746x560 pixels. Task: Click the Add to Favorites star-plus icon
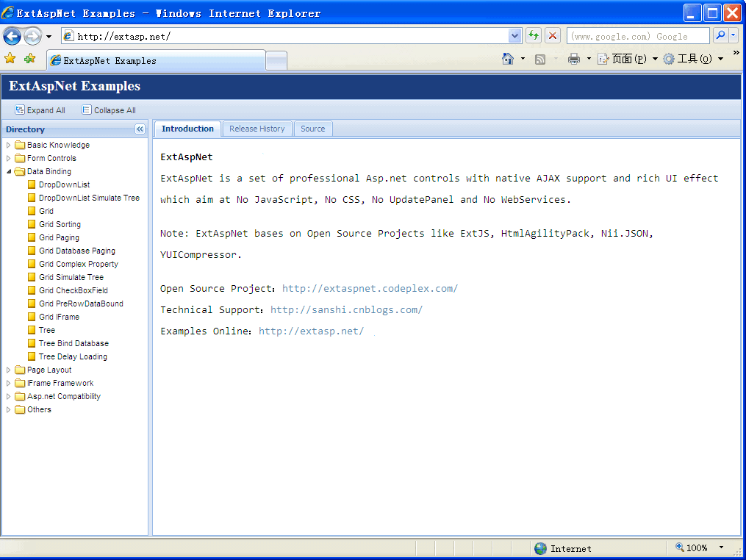coord(30,59)
